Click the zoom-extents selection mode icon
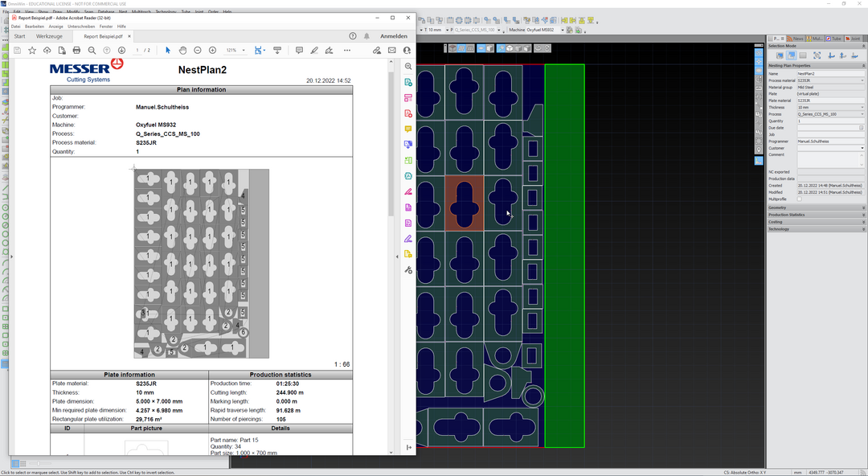868x476 pixels. pos(817,55)
